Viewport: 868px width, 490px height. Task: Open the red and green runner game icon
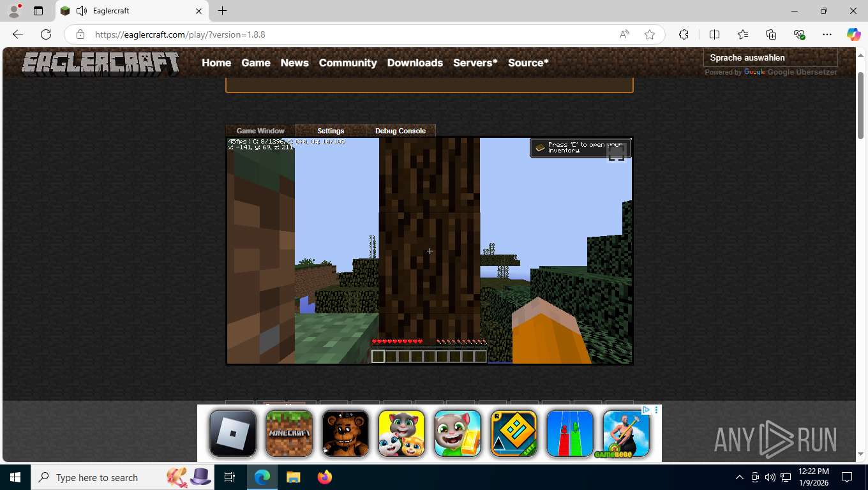tap(570, 433)
